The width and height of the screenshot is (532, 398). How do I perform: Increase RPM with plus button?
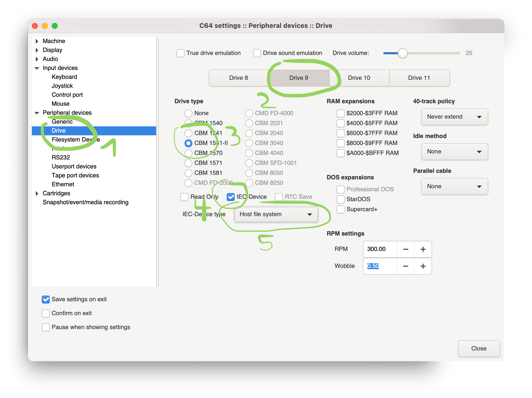423,249
